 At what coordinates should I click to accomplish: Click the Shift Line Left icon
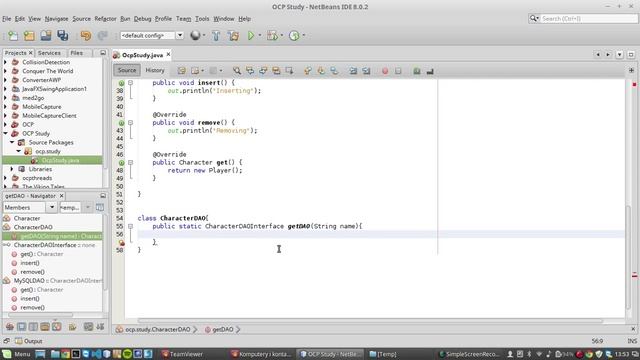point(353,71)
